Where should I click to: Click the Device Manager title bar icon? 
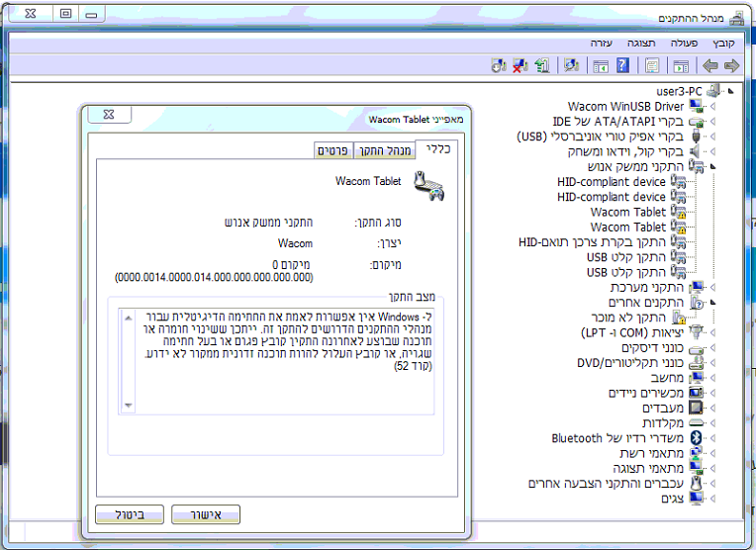(x=736, y=19)
